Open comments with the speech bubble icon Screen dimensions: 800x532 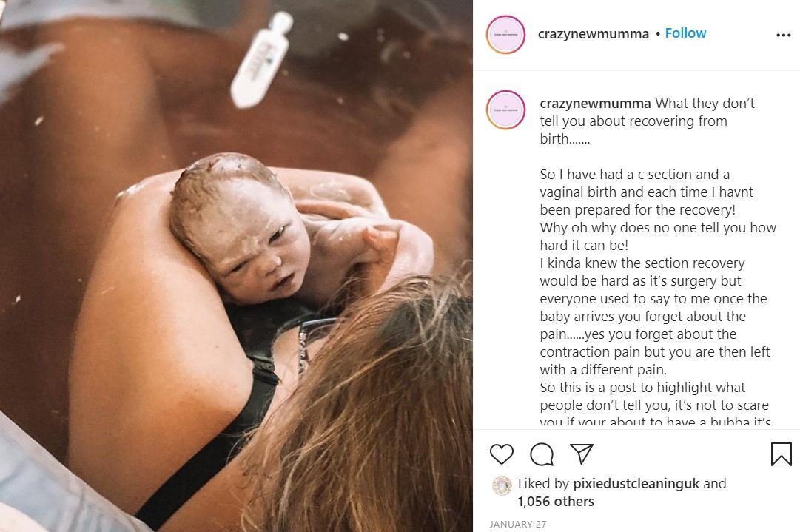pos(541,454)
